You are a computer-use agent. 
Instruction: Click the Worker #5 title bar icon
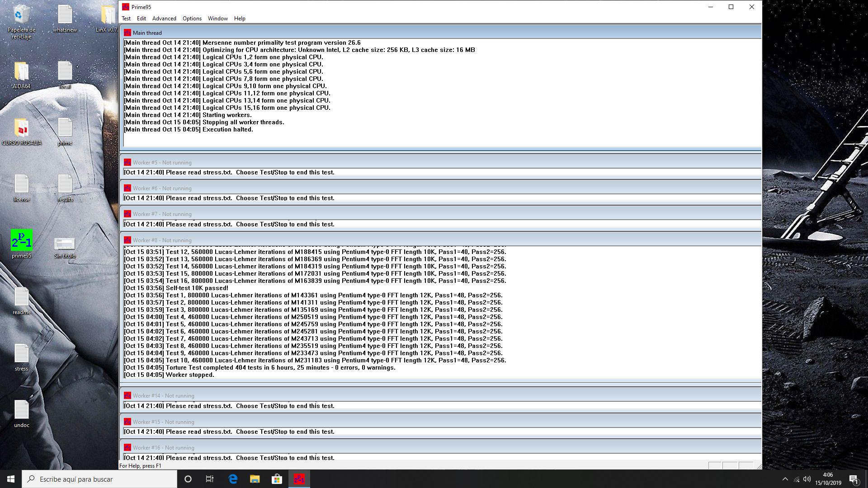coord(127,162)
